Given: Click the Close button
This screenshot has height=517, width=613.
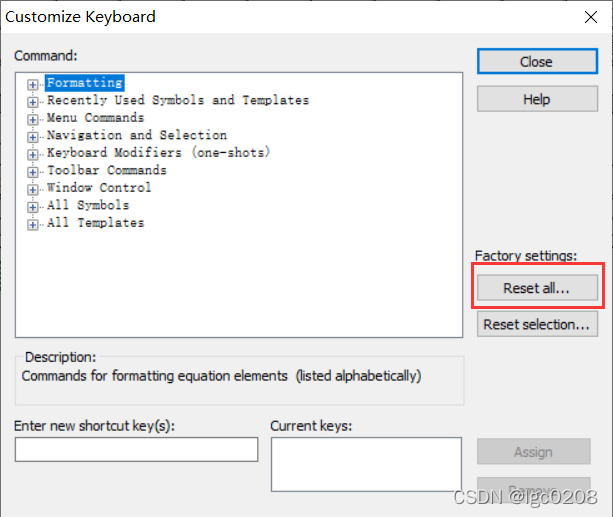Looking at the screenshot, I should point(537,61).
